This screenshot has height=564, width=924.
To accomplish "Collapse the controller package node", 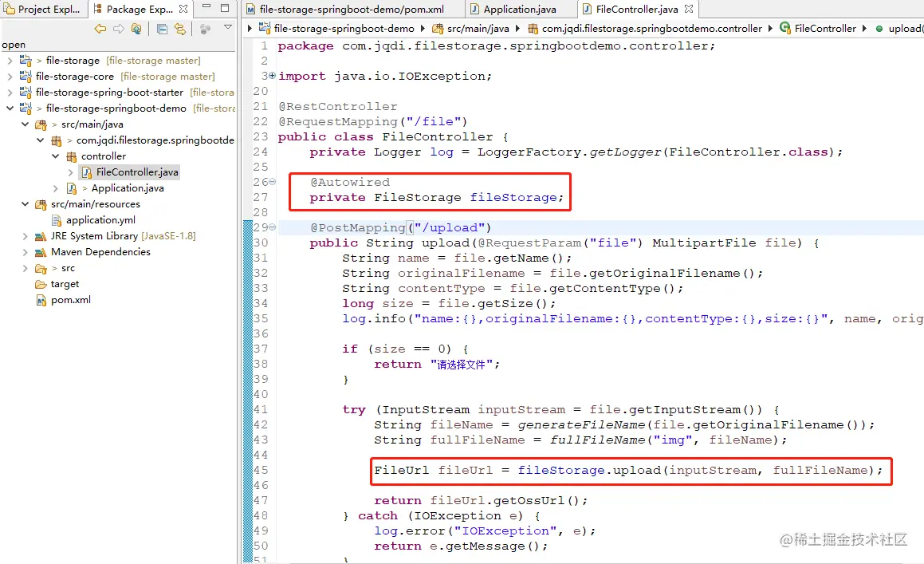I will tap(55, 156).
